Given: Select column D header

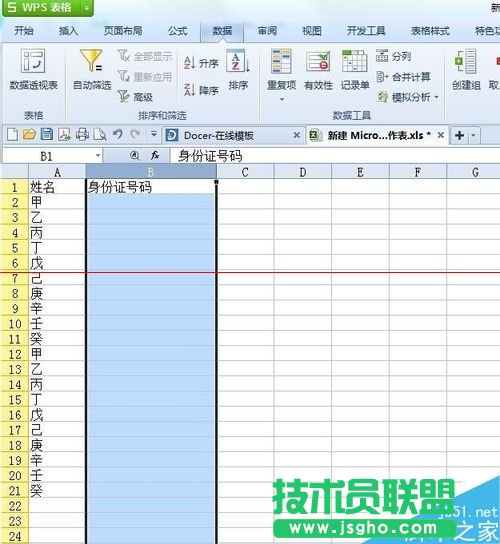Looking at the screenshot, I should coord(303,172).
